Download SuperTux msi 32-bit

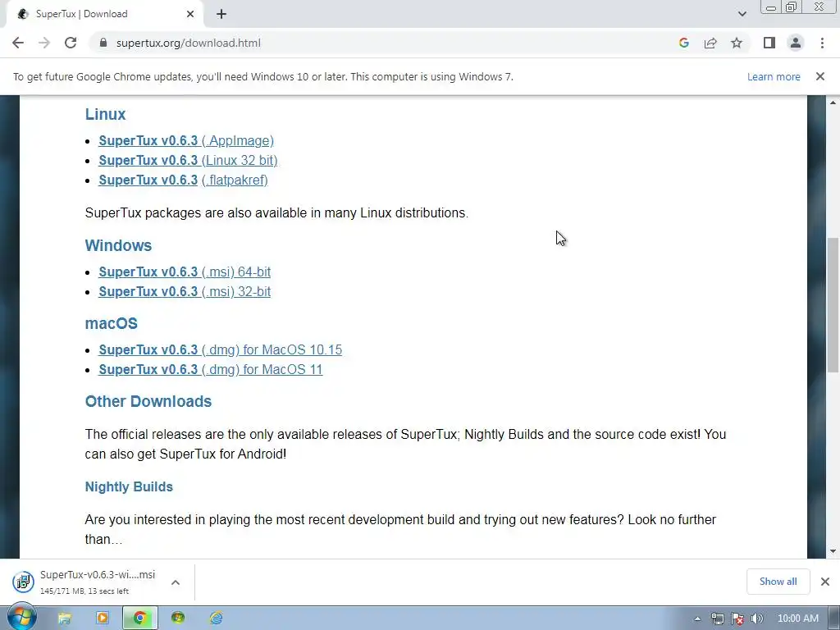pos(185,292)
